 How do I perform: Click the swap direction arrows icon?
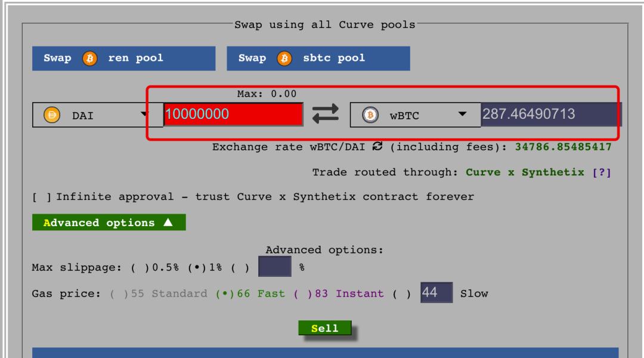coord(326,114)
